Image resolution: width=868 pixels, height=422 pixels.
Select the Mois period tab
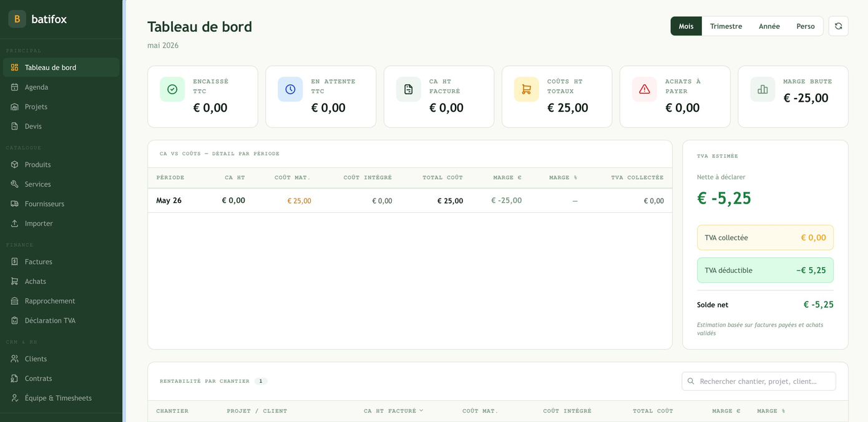click(686, 26)
